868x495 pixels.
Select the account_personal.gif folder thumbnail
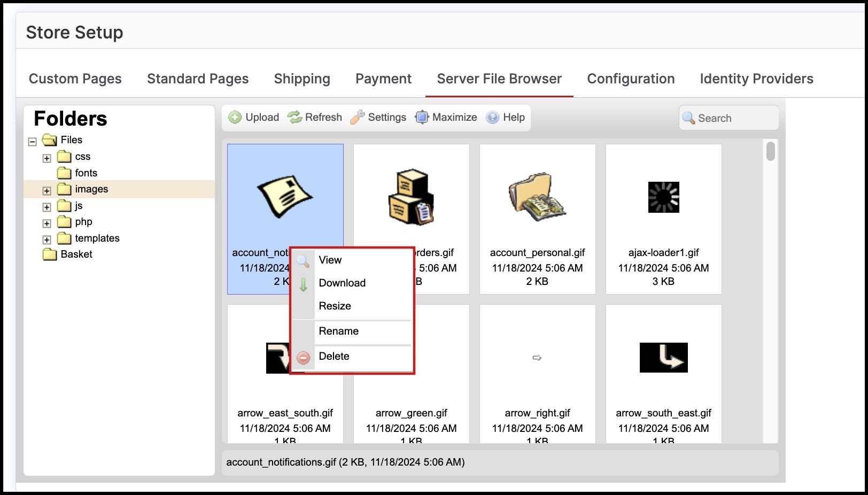(537, 197)
